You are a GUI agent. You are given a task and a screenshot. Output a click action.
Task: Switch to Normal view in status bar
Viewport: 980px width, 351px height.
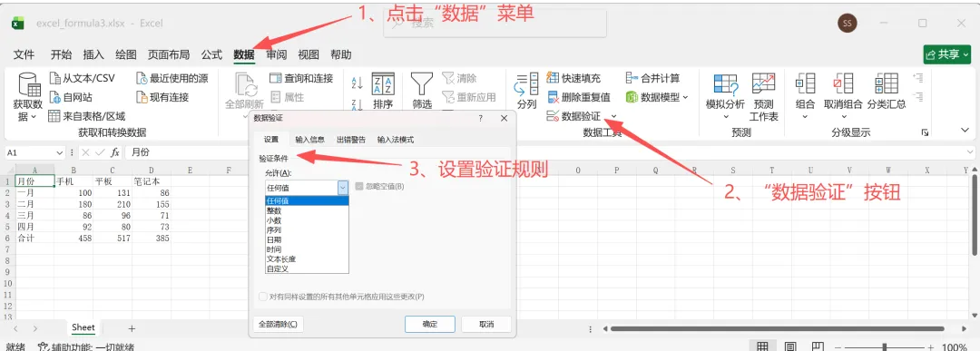point(762,346)
